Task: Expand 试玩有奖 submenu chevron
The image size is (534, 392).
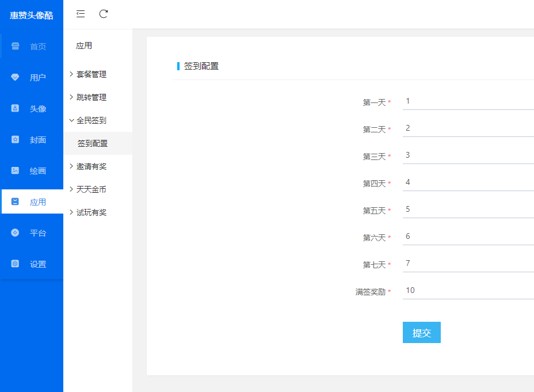Action: tap(71, 212)
